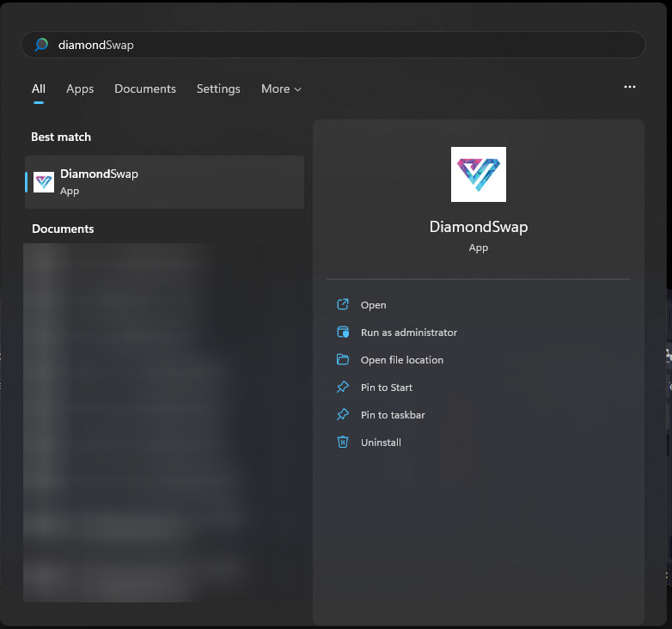Switch to the Documents filter tab
Image resolution: width=672 pixels, height=629 pixels.
(145, 89)
